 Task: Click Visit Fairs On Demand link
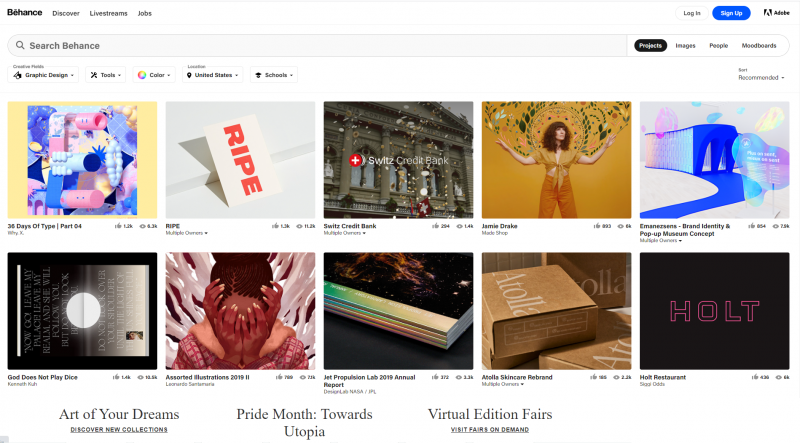490,430
